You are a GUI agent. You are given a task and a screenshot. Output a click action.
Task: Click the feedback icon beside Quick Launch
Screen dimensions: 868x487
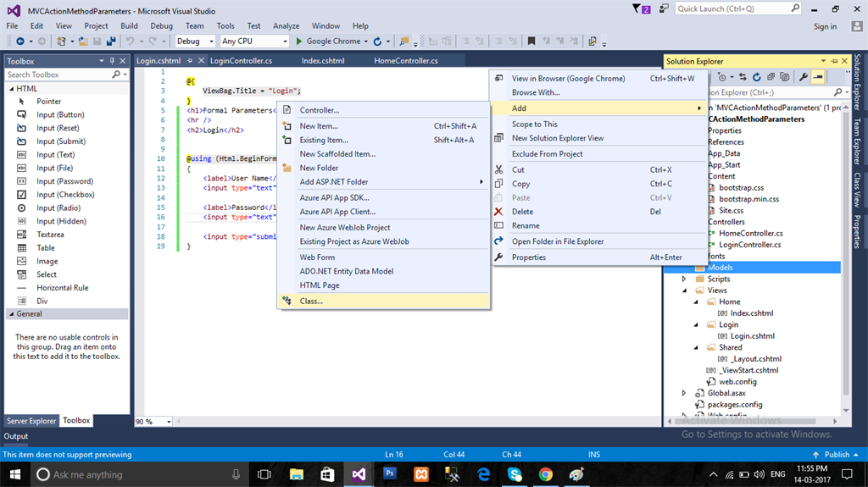point(665,8)
